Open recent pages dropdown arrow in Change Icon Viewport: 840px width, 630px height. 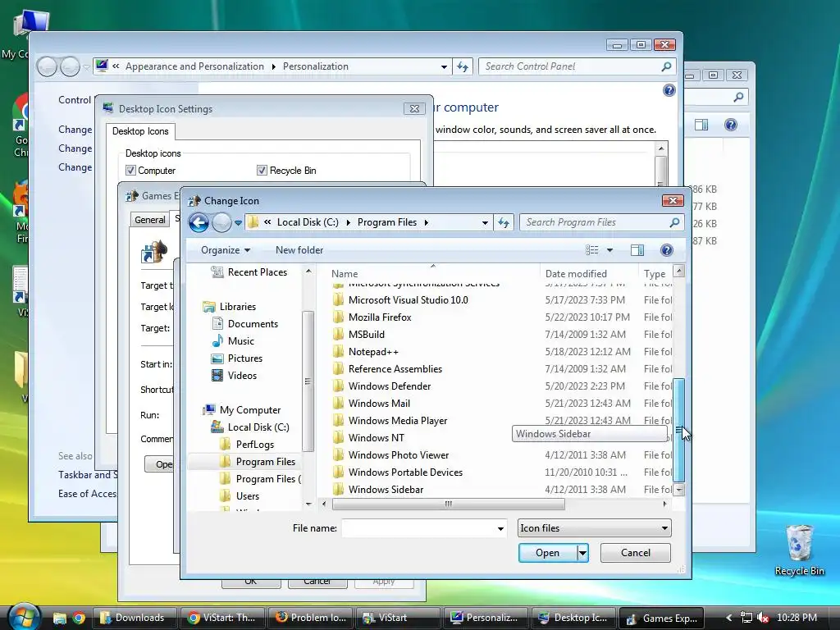click(238, 223)
